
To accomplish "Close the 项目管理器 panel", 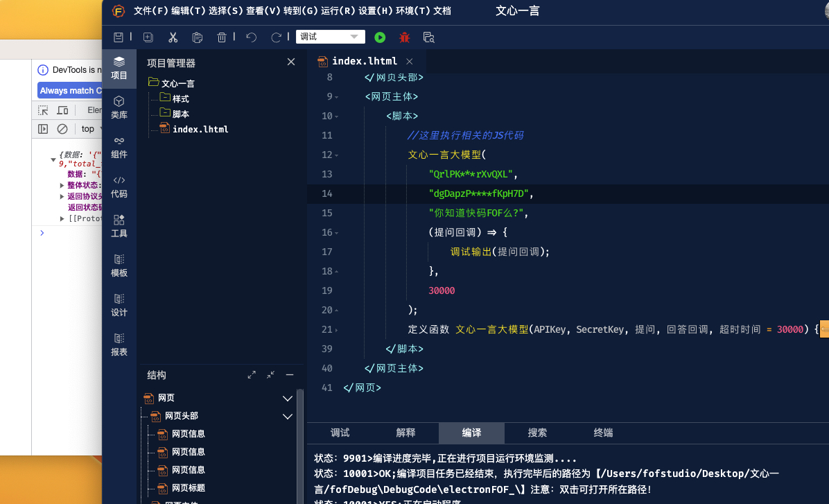I will [x=291, y=62].
